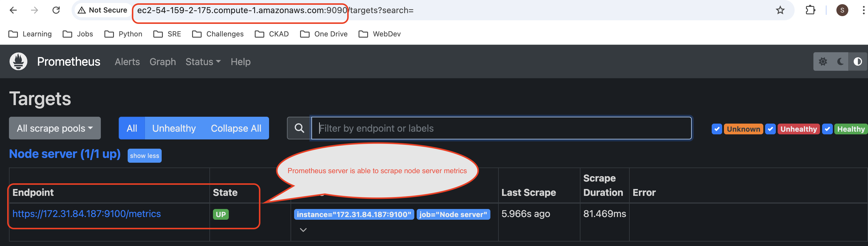The width and height of the screenshot is (868, 246).
Task: Click the browser back arrow
Action: [x=13, y=10]
